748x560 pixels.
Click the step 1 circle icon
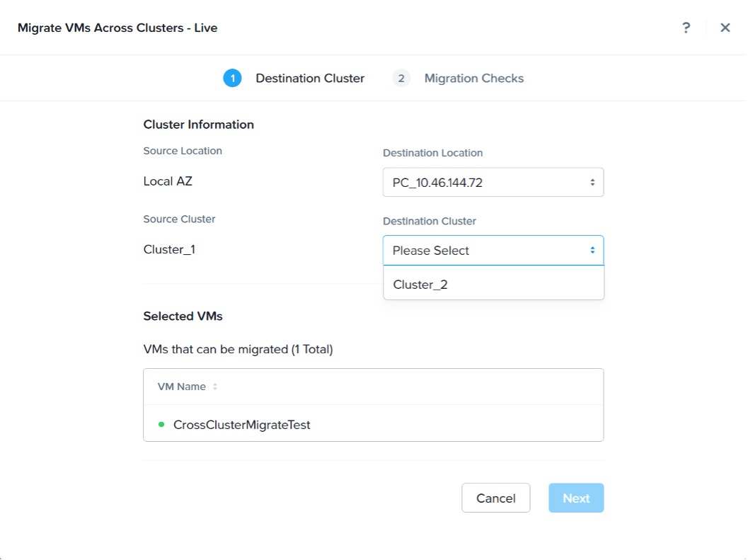tap(232, 79)
